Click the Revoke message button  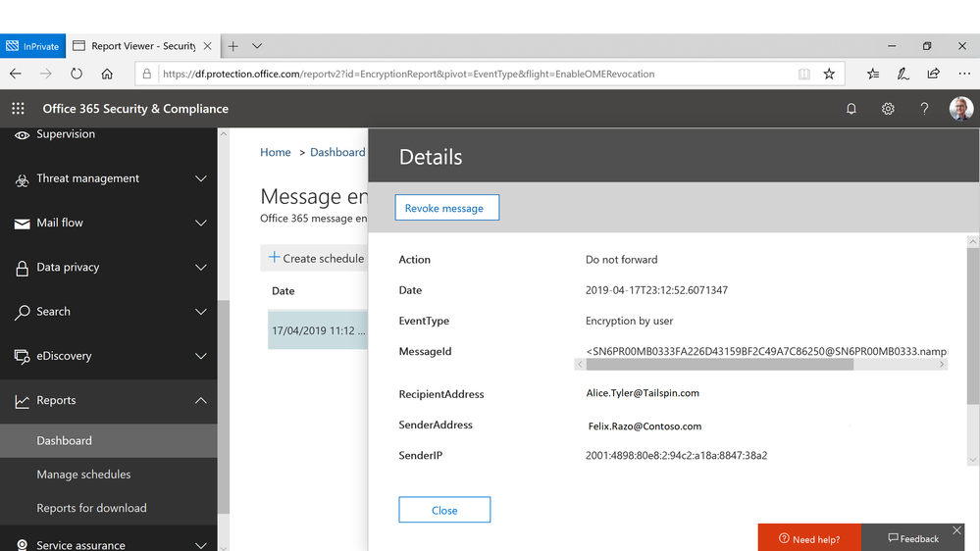click(447, 208)
